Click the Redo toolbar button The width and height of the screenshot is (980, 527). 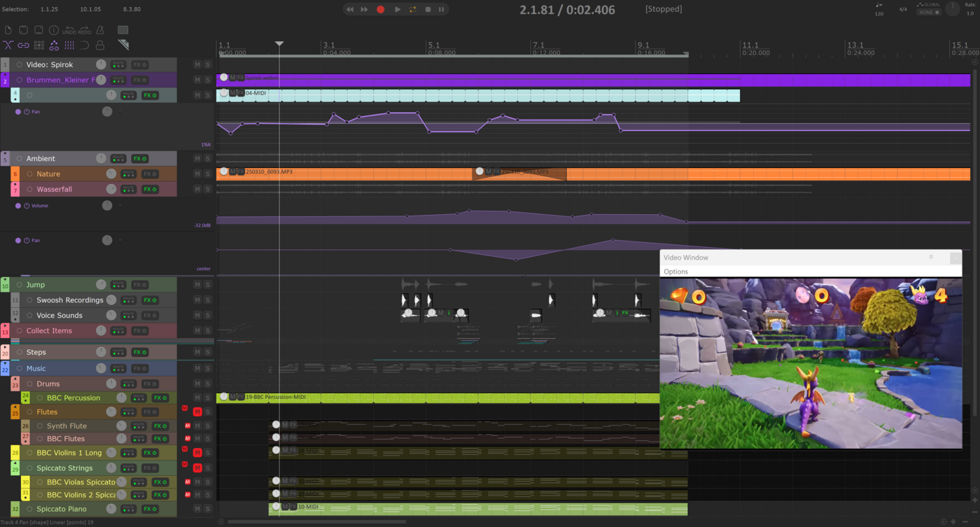[85, 30]
